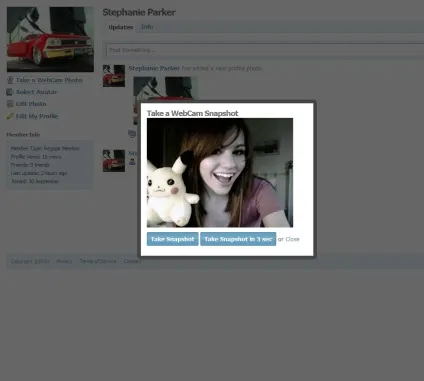
Task: Click the avatar beside the new profile photo post
Action: 114,76
